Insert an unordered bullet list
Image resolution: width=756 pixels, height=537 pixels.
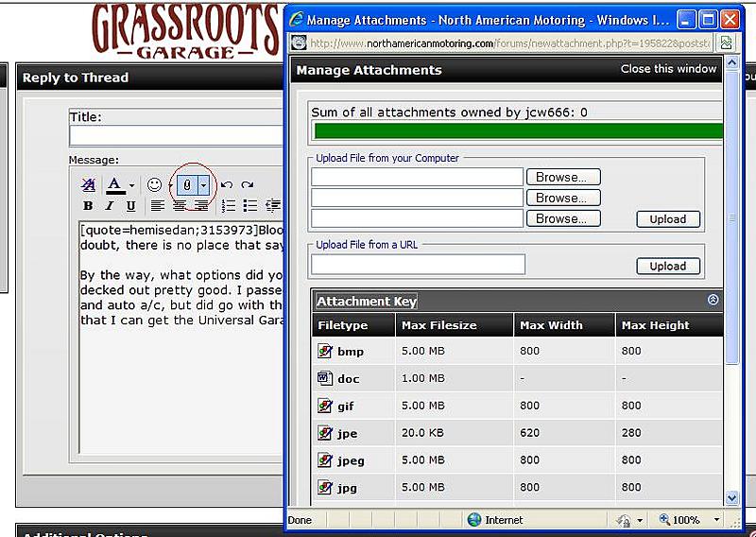pyautogui.click(x=249, y=206)
